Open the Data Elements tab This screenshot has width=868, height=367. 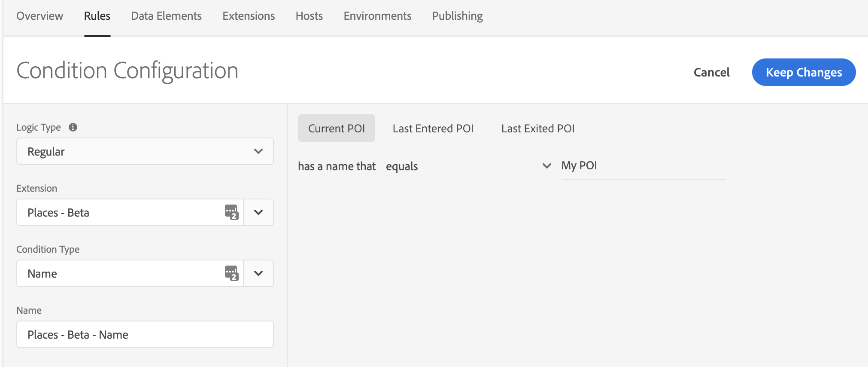tap(166, 16)
